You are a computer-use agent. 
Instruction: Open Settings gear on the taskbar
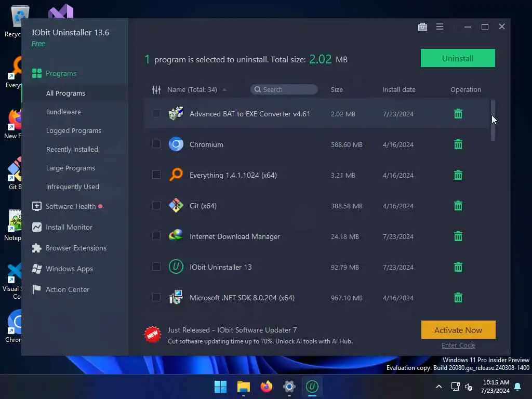(289, 387)
